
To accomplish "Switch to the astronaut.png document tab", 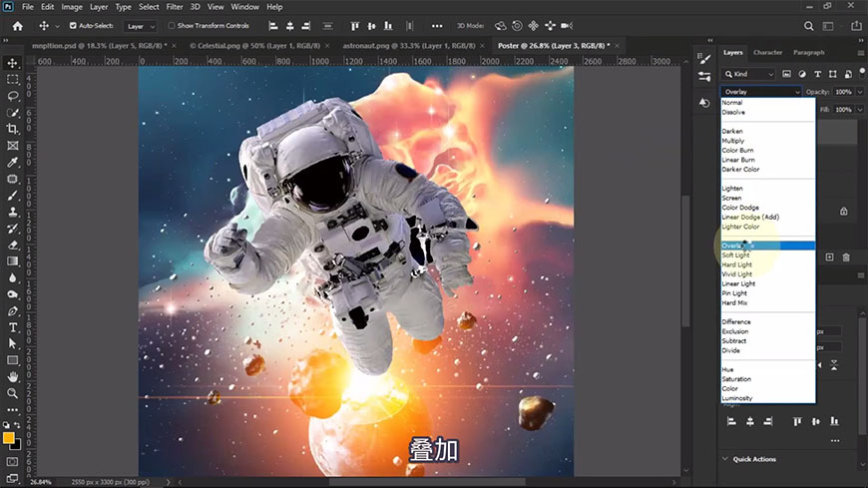I will click(408, 46).
